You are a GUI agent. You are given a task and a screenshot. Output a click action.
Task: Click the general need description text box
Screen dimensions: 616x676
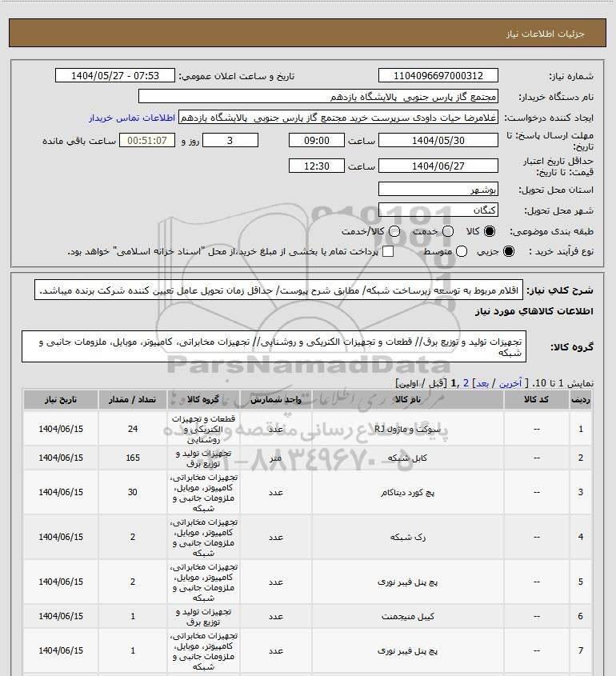click(x=278, y=290)
